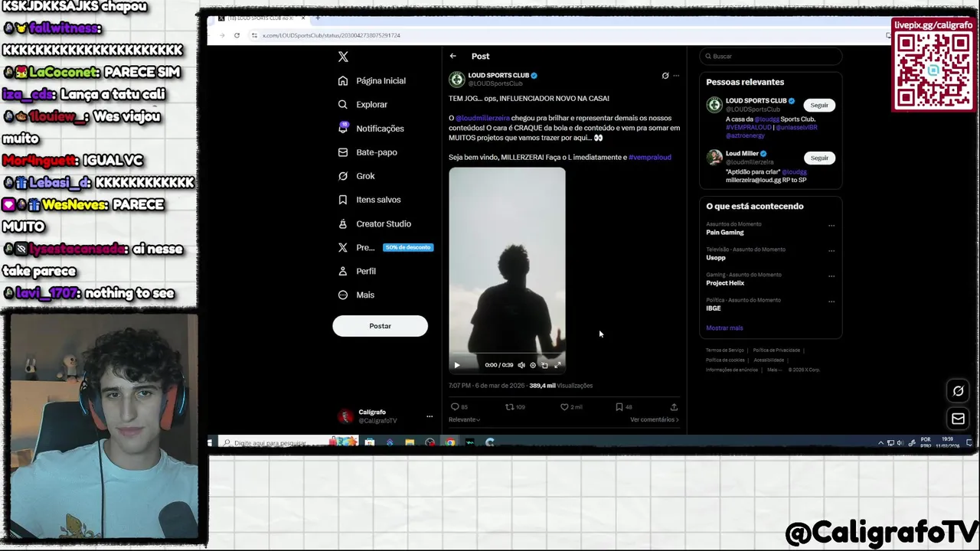Close the LOUD SPORTS CLUB browser tab
This screenshot has height=551, width=980.
click(303, 18)
